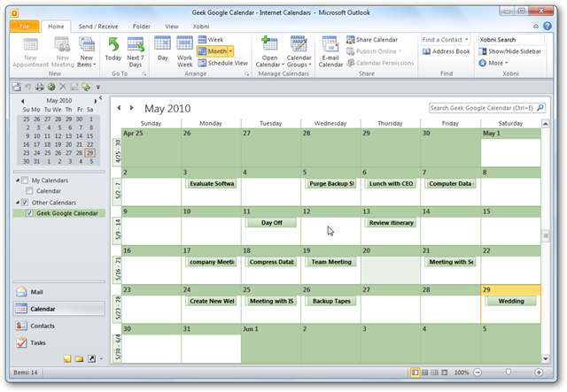Open the File tab
Viewport: 567px width, 392px height.
tap(24, 27)
